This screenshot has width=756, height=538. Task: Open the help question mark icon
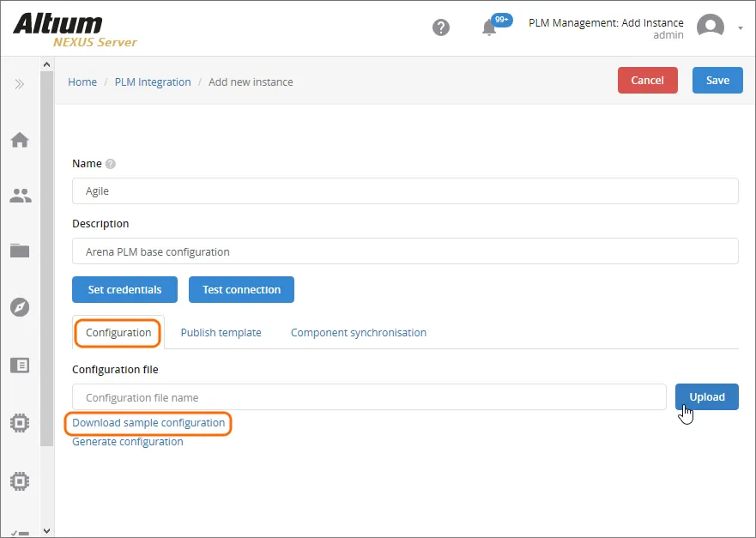(441, 27)
